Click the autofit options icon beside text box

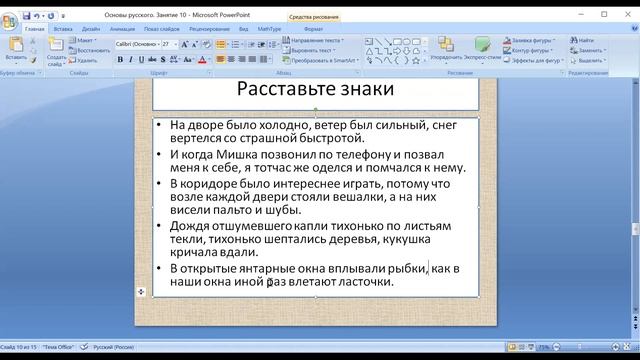click(141, 291)
